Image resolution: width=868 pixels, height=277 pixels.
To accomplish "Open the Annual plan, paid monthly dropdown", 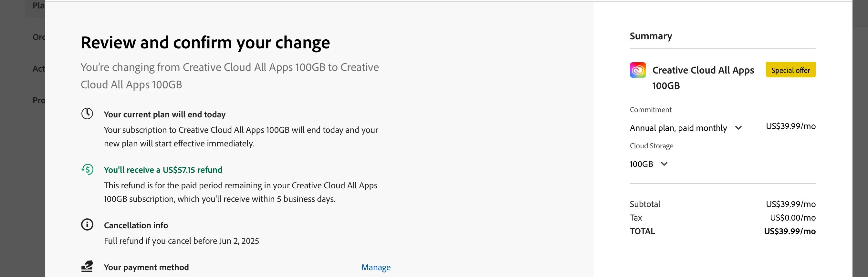I will (x=686, y=128).
